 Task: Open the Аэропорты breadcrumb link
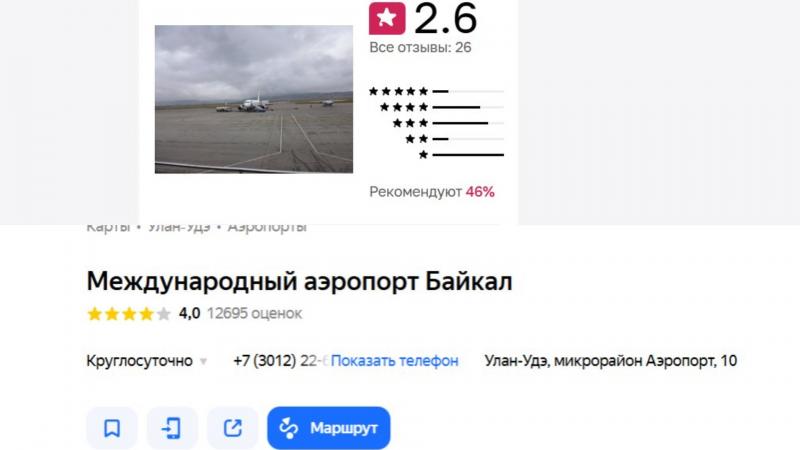click(x=267, y=228)
